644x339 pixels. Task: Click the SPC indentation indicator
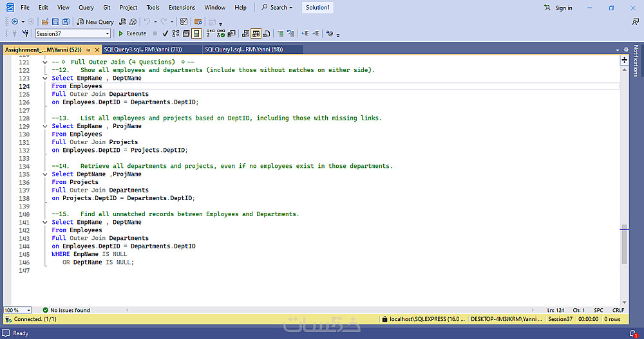[x=598, y=310]
